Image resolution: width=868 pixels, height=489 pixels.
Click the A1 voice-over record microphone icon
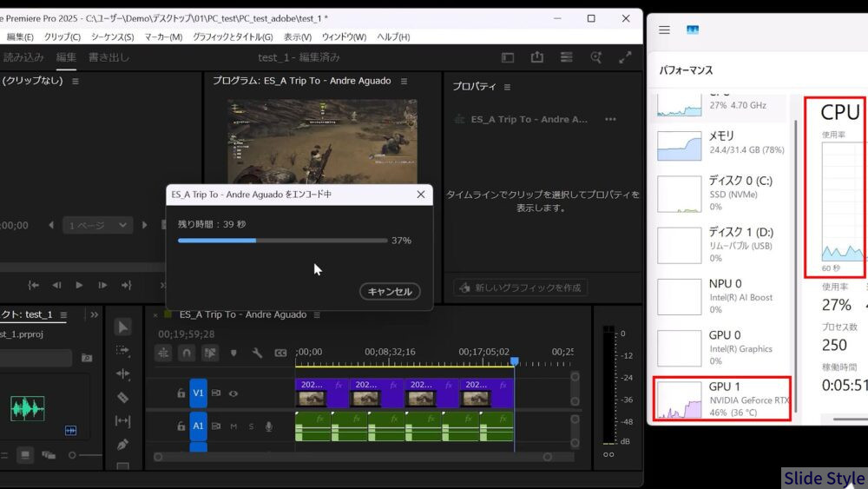[x=268, y=426]
